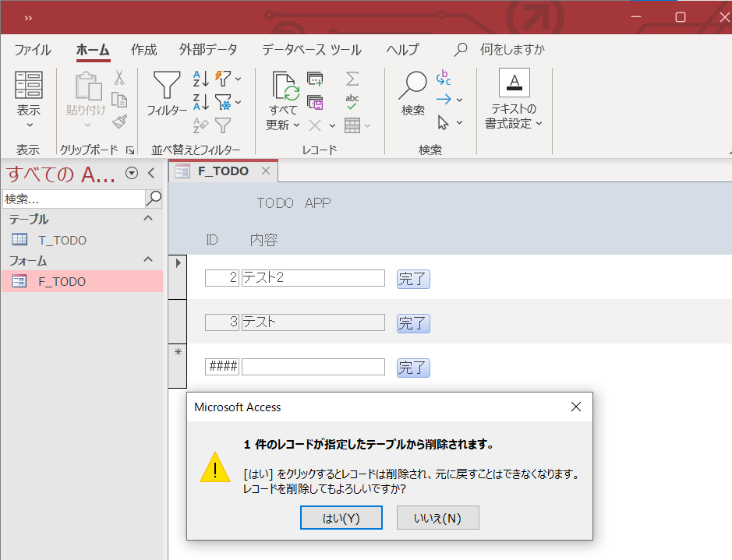The height and width of the screenshot is (560, 732).
Task: Collapse the テーブル group in navigation pane
Action: (x=148, y=218)
